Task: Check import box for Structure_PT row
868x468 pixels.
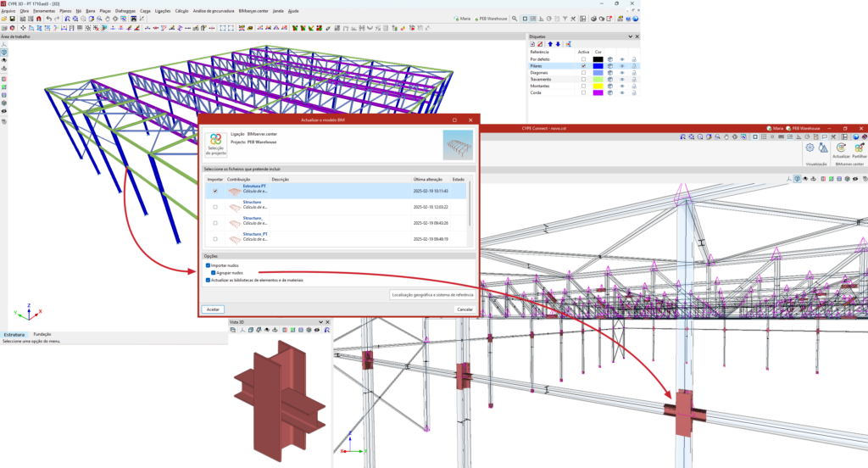Action: click(x=215, y=239)
